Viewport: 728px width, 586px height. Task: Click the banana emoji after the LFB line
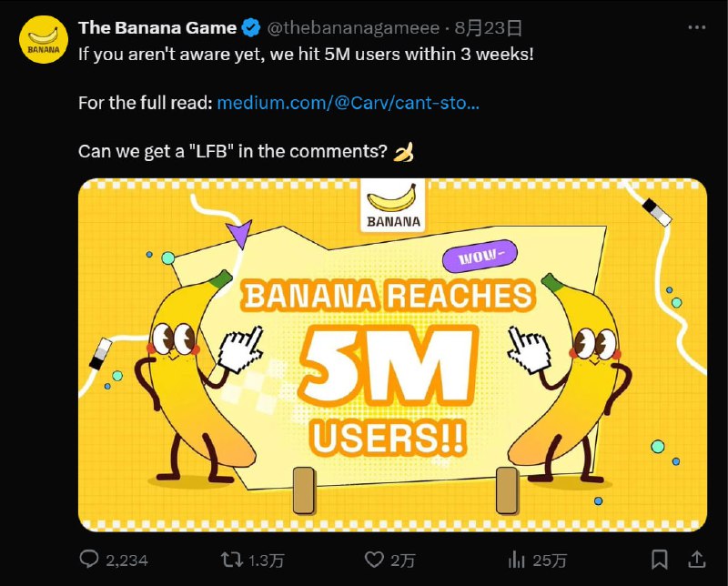click(404, 152)
